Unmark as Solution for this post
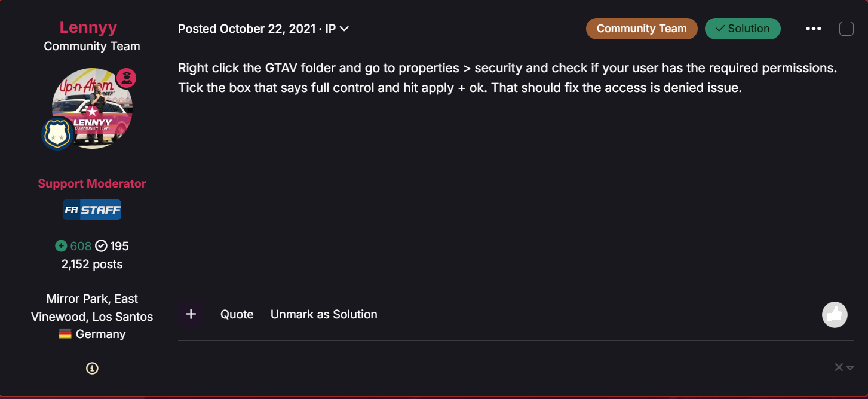Image resolution: width=868 pixels, height=399 pixels. pyautogui.click(x=324, y=314)
